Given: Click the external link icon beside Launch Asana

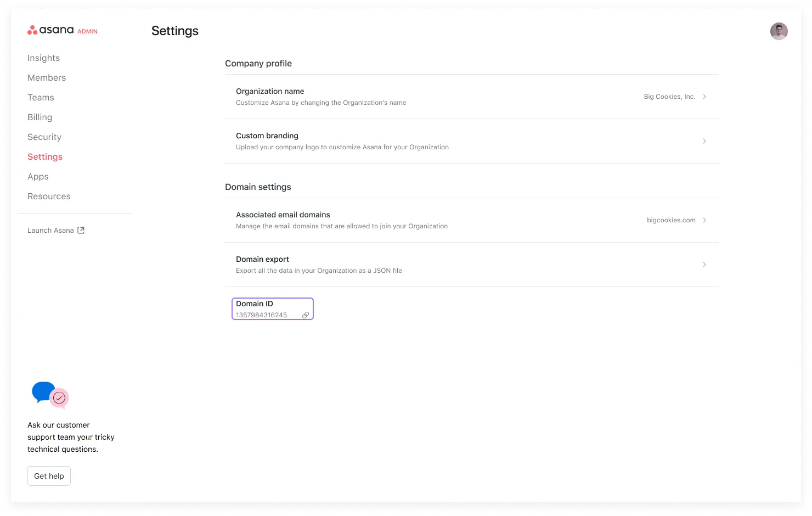Looking at the screenshot, I should [x=81, y=231].
